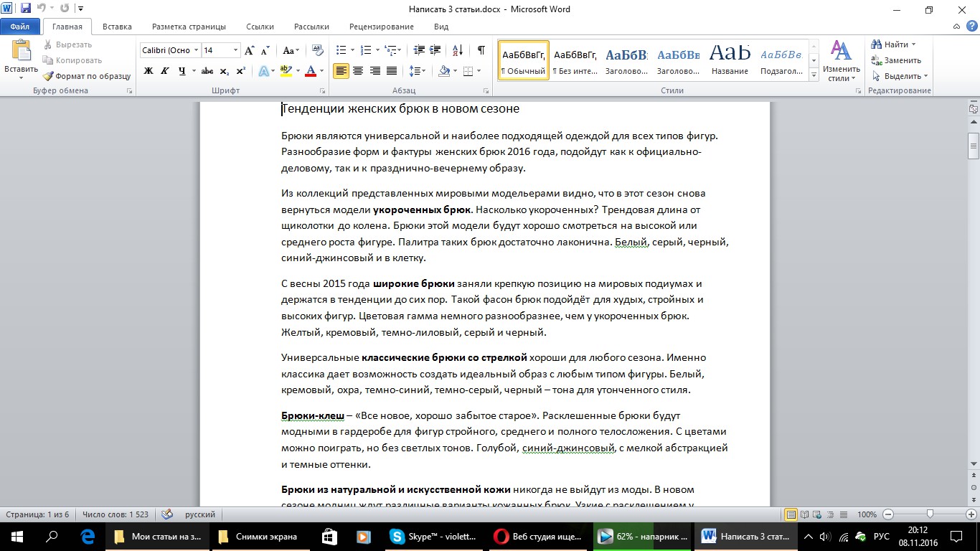
Task: Switch to the Рецензирование tab
Action: 382,27
